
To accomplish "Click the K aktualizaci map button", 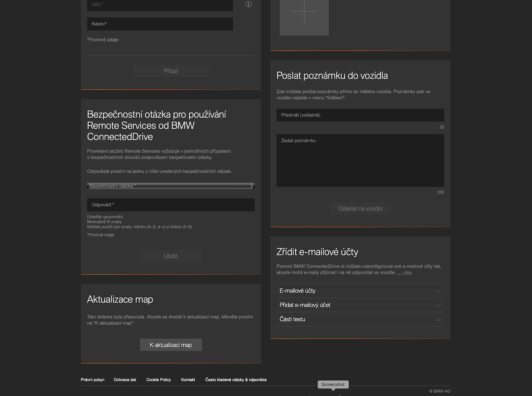I will [x=171, y=345].
